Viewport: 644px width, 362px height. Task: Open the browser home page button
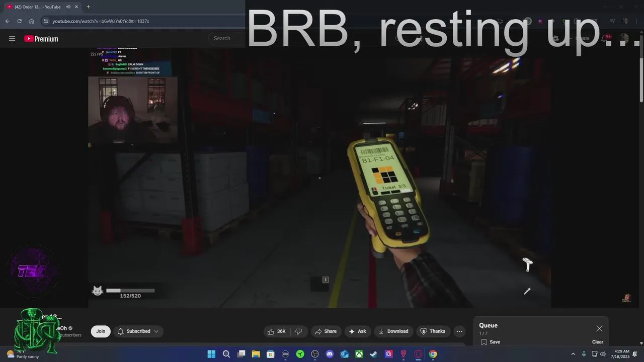[x=31, y=21]
